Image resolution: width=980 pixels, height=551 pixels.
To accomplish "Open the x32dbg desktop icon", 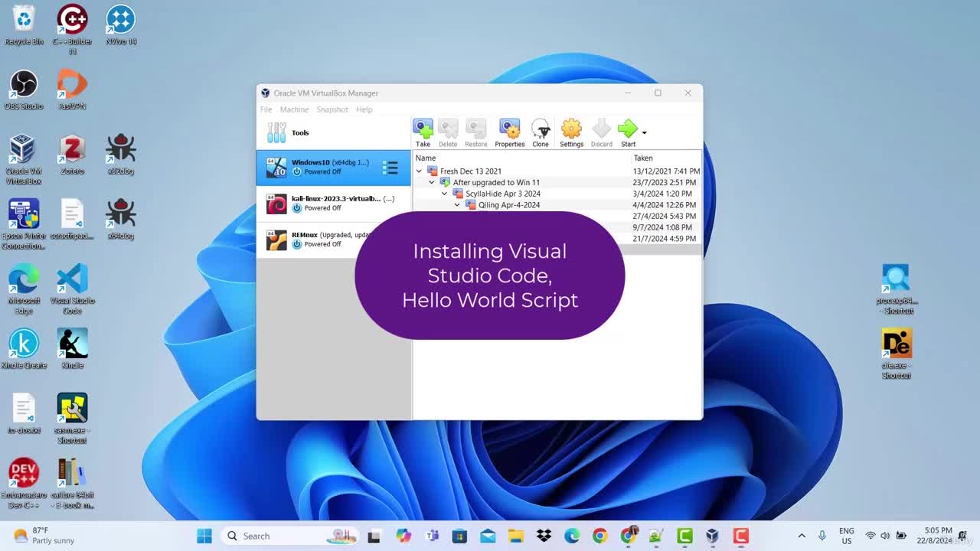I will [121, 155].
